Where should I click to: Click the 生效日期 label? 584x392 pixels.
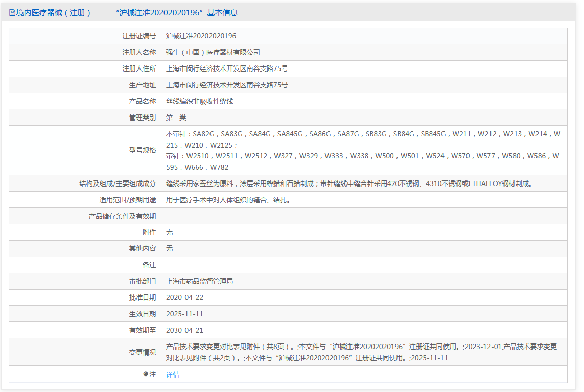coord(143,314)
